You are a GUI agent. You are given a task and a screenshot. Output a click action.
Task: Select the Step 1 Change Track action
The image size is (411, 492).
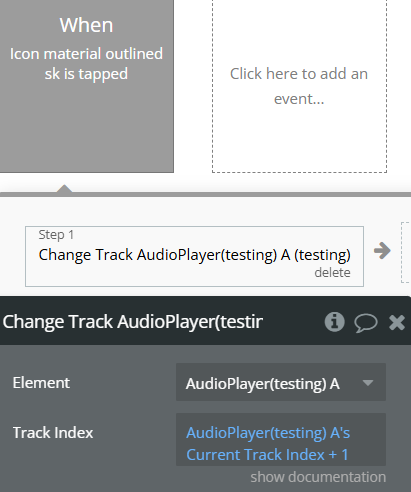tap(194, 256)
